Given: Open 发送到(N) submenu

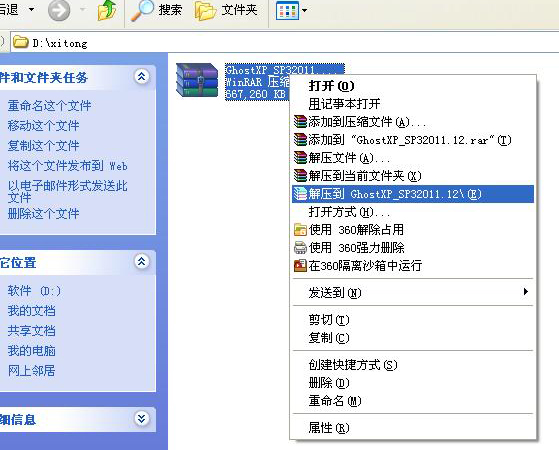Looking at the screenshot, I should (x=412, y=293).
